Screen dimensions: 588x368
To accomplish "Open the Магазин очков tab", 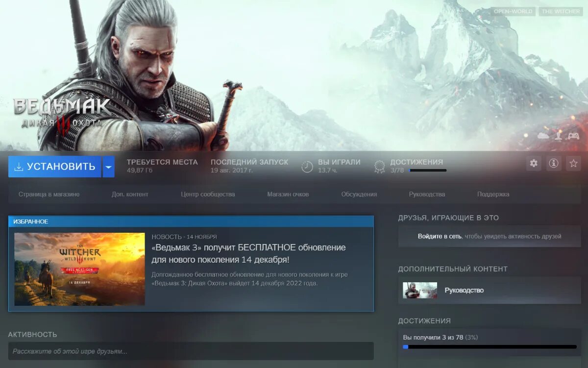I will [x=288, y=194].
